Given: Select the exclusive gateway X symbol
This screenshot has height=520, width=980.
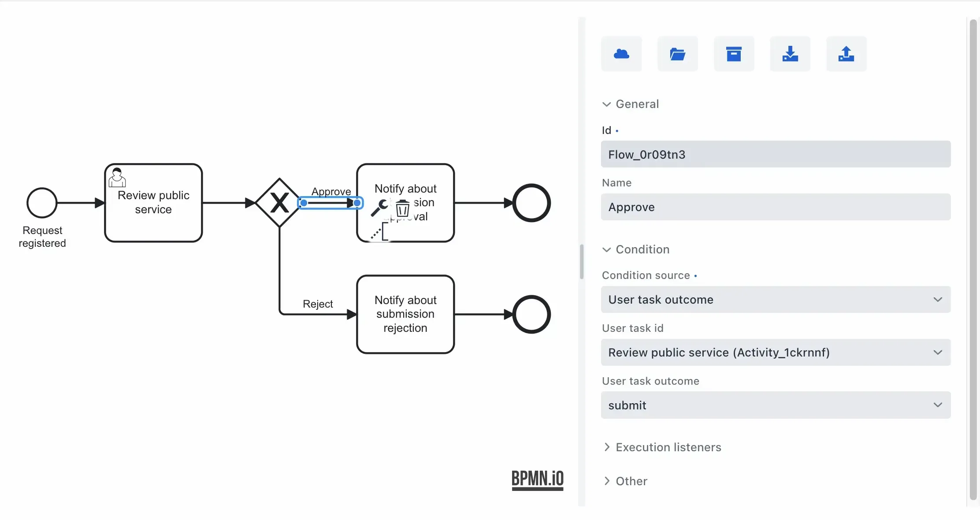Looking at the screenshot, I should click(x=279, y=203).
